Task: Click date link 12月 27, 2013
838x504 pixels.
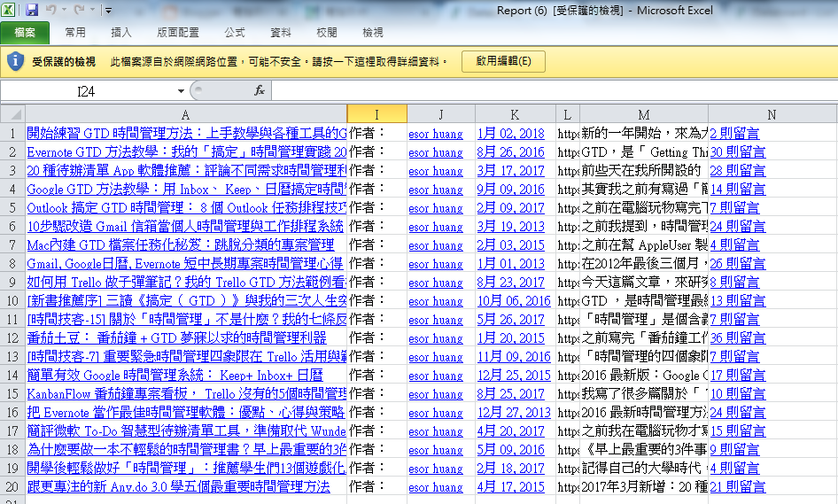Action: [x=514, y=413]
